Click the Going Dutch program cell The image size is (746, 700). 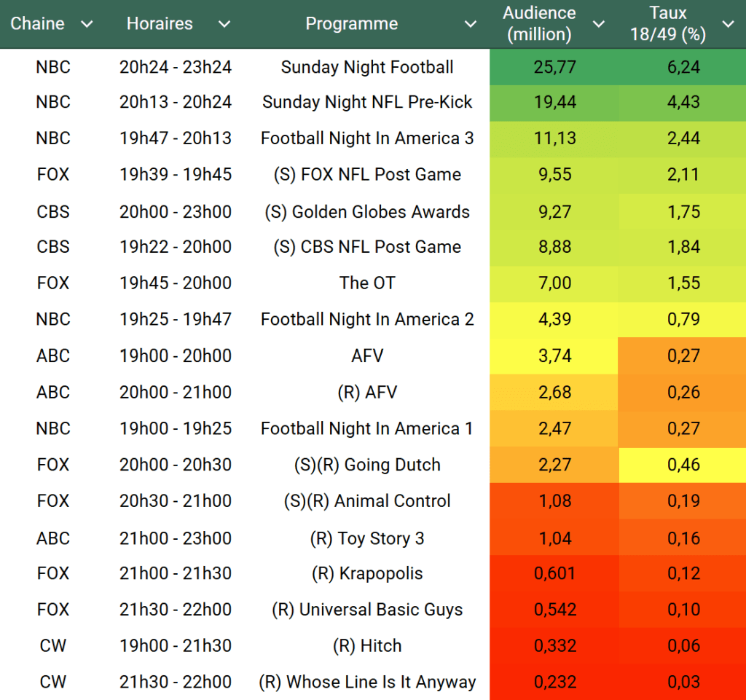[x=367, y=465]
